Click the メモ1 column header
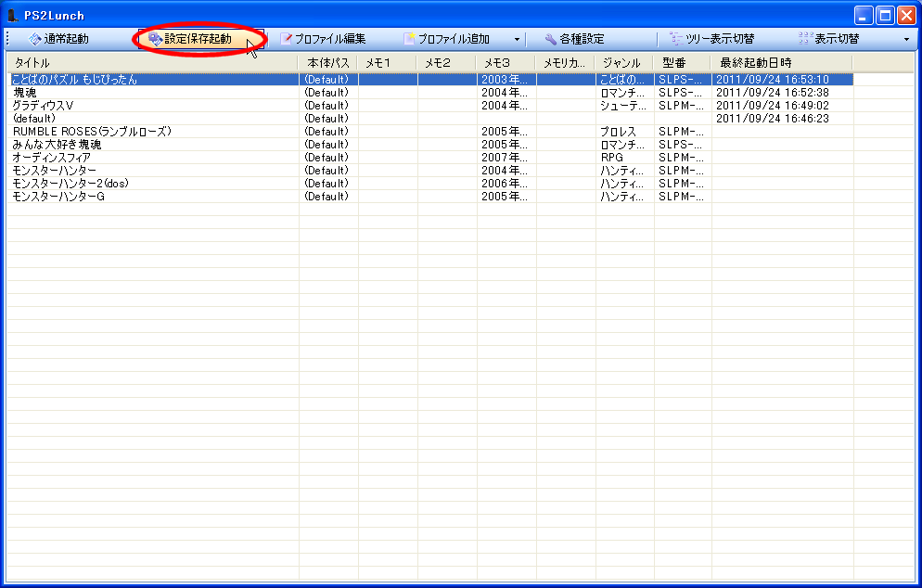Screen dimensions: 922x588 tap(387, 63)
